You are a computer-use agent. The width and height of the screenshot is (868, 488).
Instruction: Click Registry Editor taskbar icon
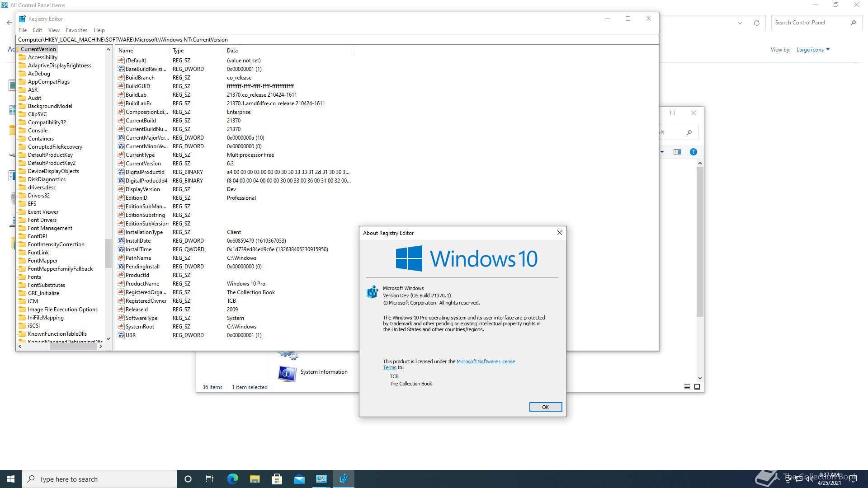(344, 479)
